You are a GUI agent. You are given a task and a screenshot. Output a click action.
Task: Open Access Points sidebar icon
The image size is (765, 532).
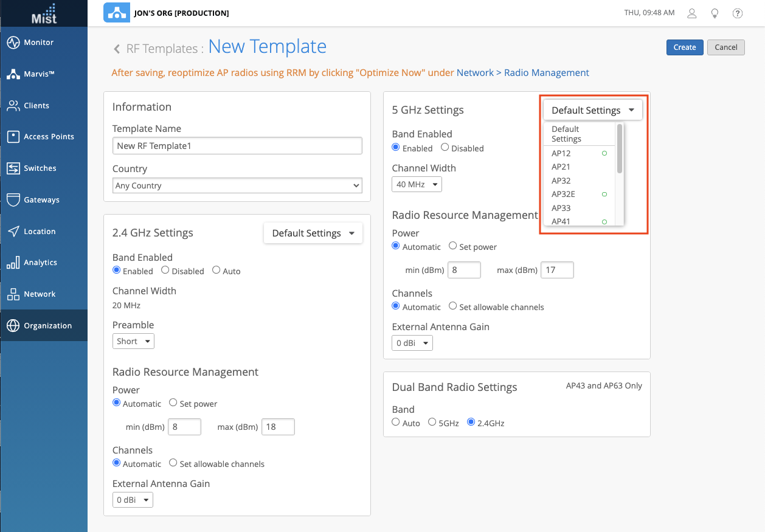click(x=13, y=137)
